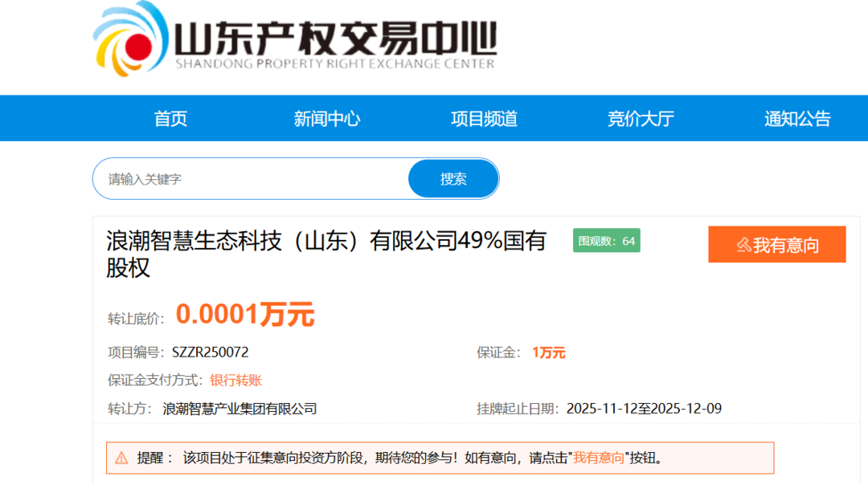Click the transferor 浪潮智慧产业集团有限公司
The width and height of the screenshot is (868, 485).
click(x=240, y=409)
